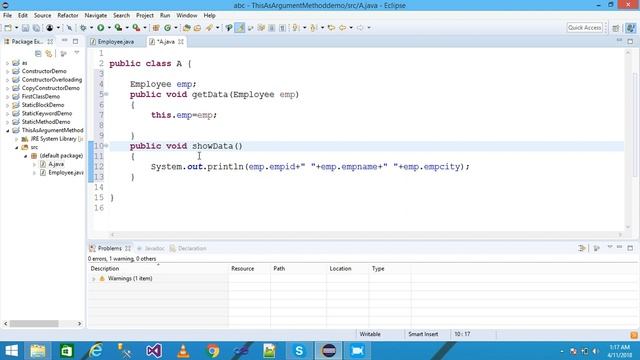The height and width of the screenshot is (360, 640).
Task: Toggle Mark Occurrences highlighted toolbar icon
Action: 240,28
